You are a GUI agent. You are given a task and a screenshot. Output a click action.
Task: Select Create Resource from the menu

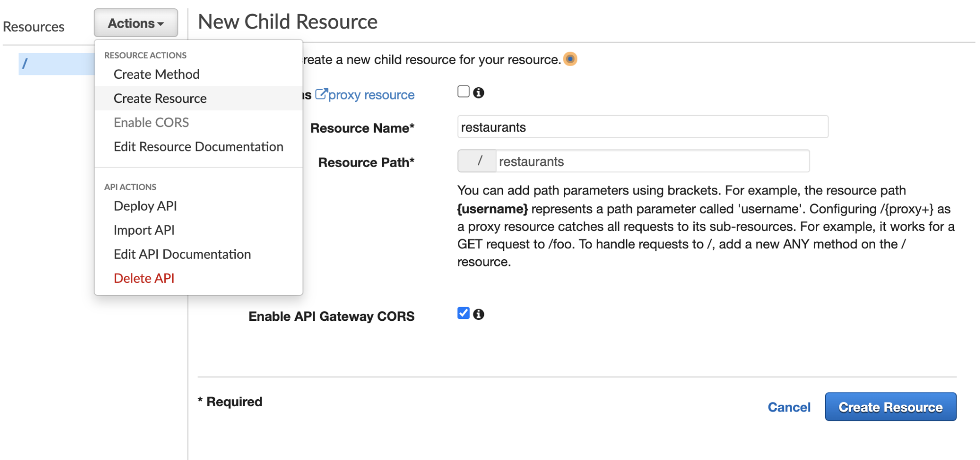pos(159,98)
